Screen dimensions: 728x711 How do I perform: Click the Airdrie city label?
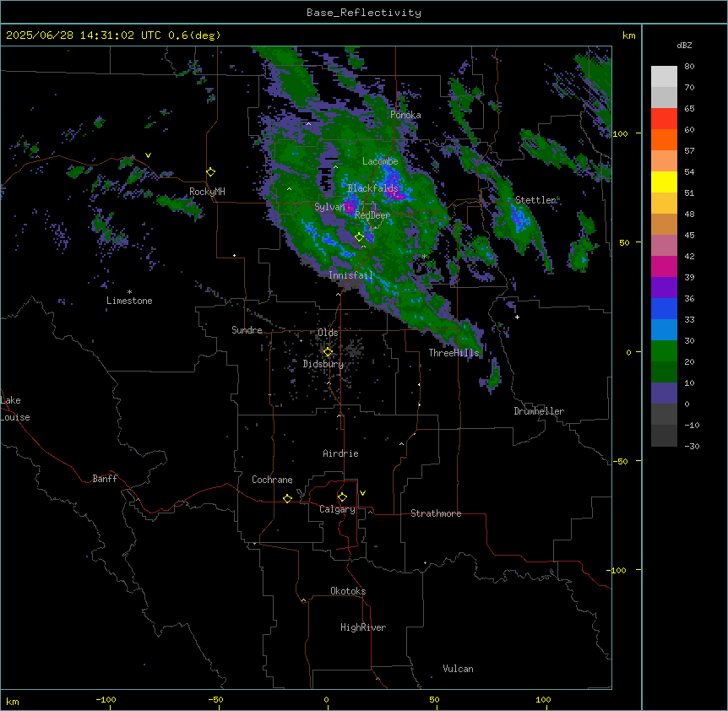coord(341,453)
